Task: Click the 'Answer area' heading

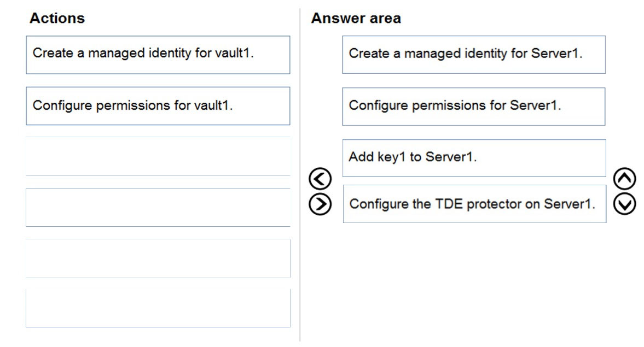Action: (356, 18)
